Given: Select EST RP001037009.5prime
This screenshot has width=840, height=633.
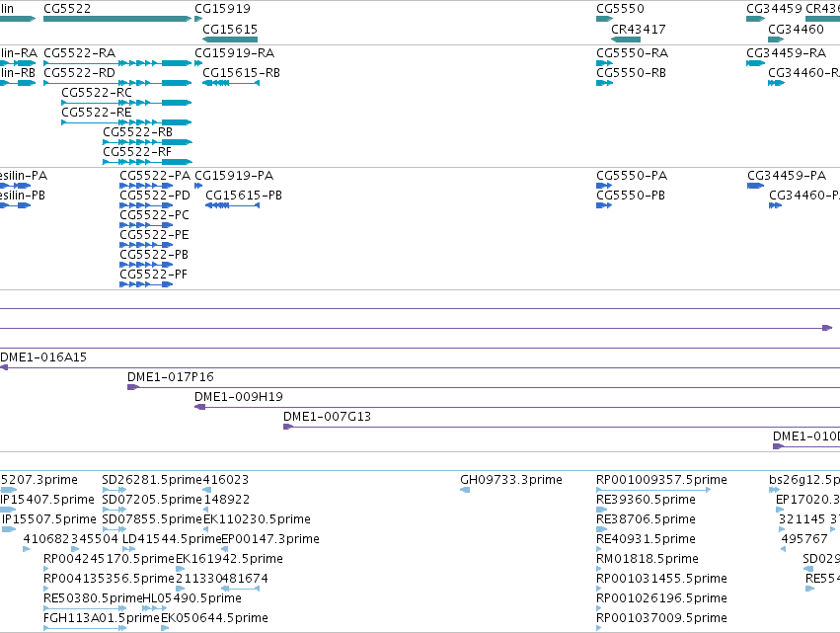Looking at the screenshot, I should [599, 628].
